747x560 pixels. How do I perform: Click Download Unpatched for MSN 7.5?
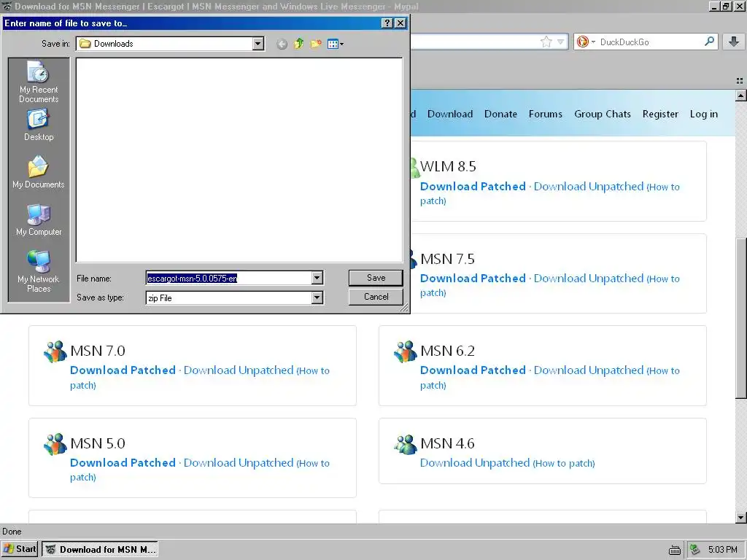click(x=589, y=278)
